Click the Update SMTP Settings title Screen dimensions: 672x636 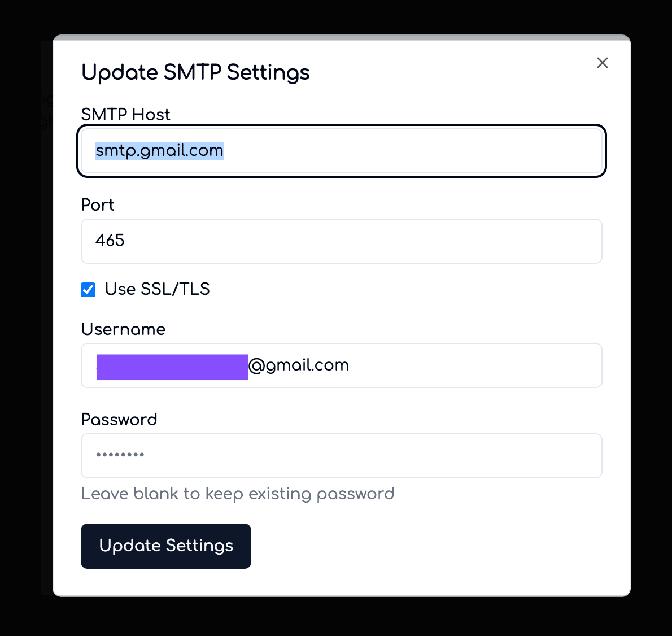pyautogui.click(x=195, y=72)
